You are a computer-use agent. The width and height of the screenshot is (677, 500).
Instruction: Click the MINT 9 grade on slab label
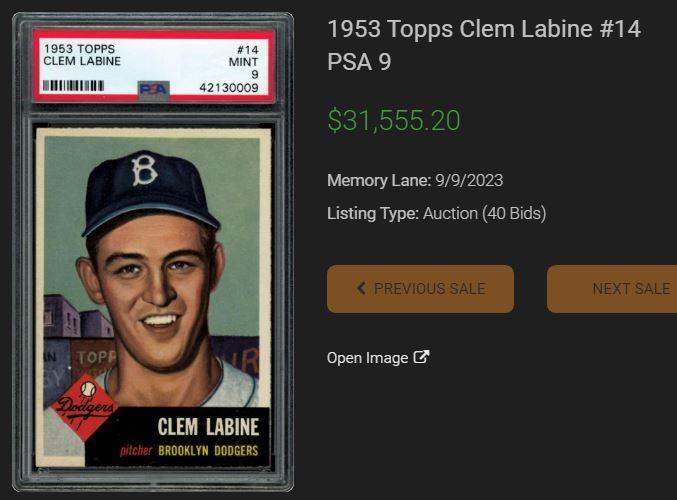pyautogui.click(x=243, y=67)
